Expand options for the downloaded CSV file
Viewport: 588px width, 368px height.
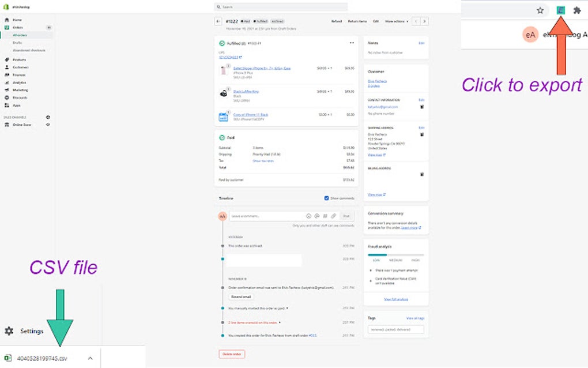click(91, 358)
